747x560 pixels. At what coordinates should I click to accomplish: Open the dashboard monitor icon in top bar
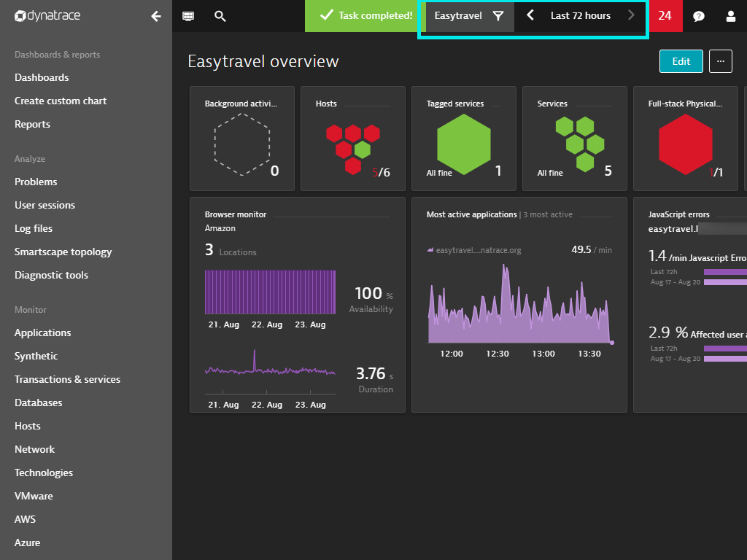pyautogui.click(x=188, y=16)
